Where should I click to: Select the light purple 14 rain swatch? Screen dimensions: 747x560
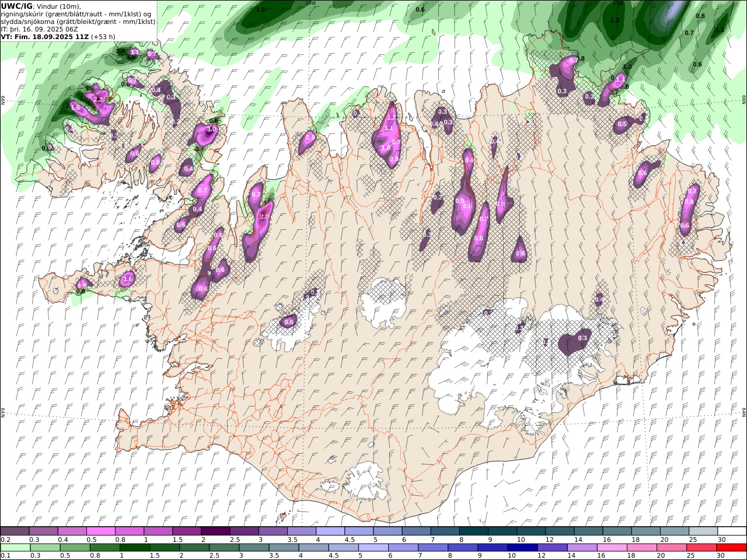(581, 547)
